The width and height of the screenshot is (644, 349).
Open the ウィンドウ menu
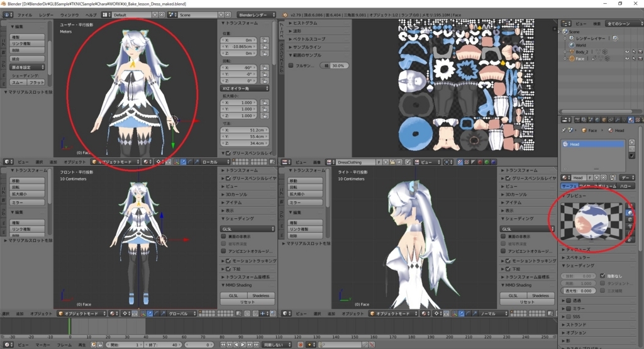[69, 15]
